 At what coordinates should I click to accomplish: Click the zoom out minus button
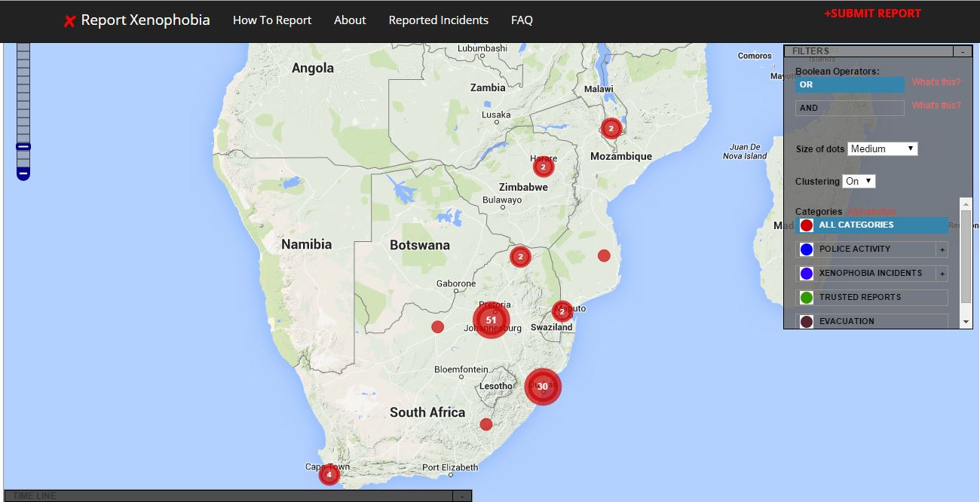tap(23, 173)
